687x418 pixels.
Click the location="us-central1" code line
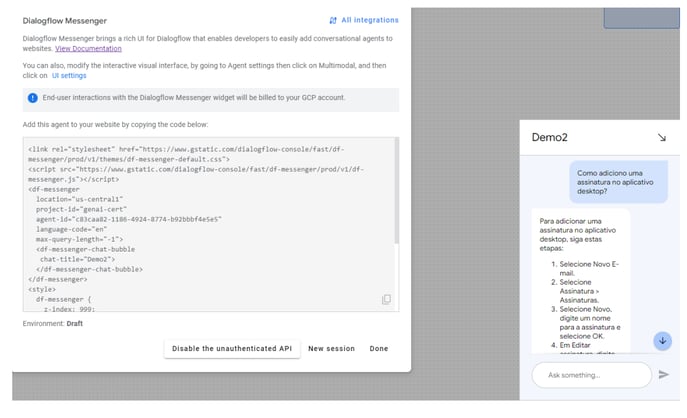(x=79, y=199)
